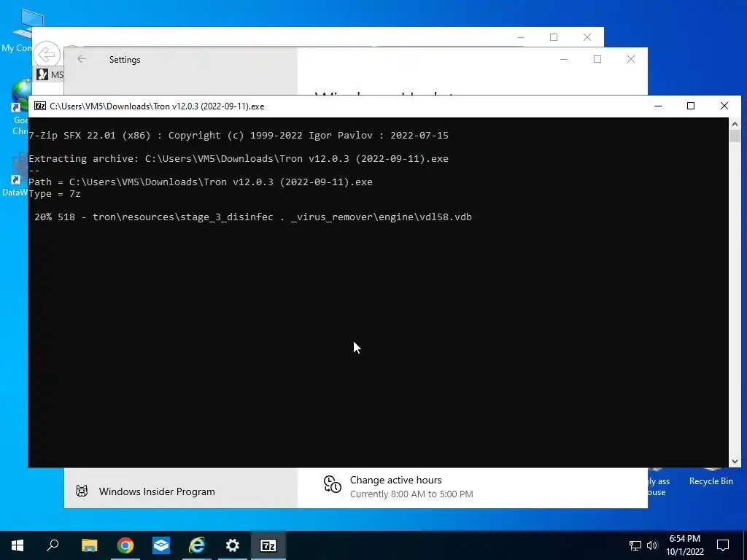Screen dimensions: 747x560
Task: Maximize the Settings window
Action: (x=597, y=59)
